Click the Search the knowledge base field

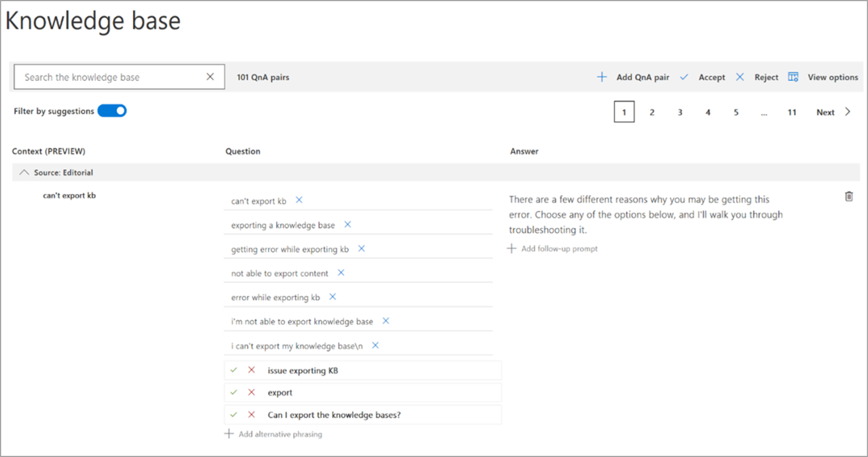(x=109, y=77)
